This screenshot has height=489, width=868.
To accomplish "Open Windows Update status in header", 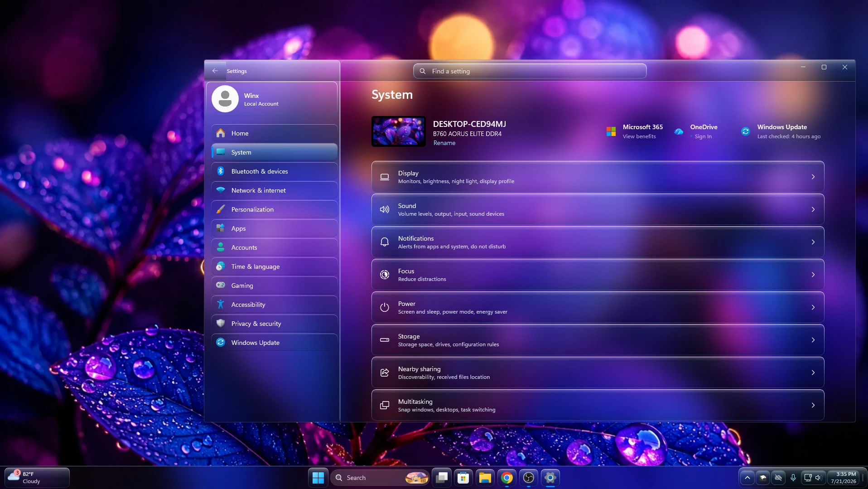I will coord(781,131).
